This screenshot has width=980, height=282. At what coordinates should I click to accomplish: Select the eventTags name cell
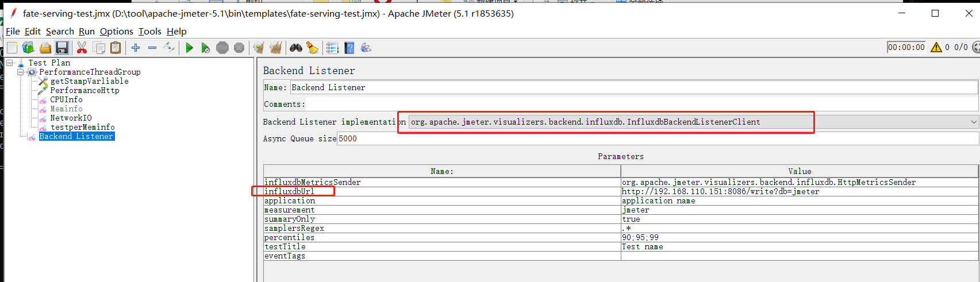(442, 256)
